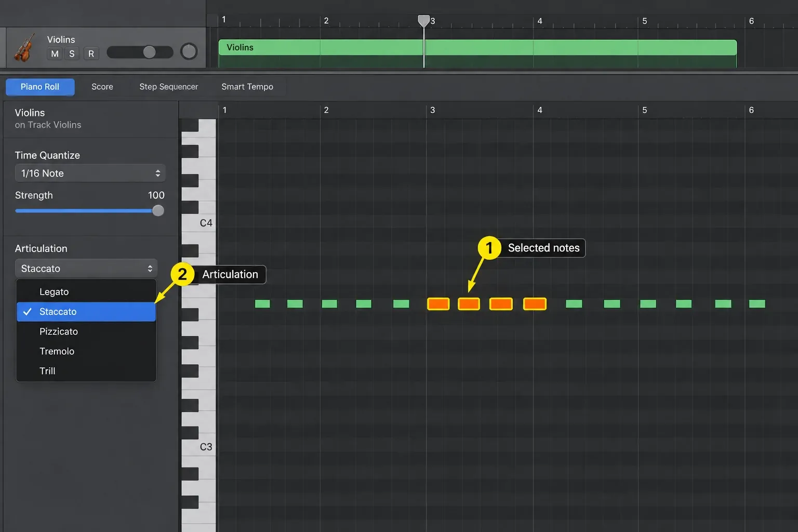Choose Staccato from articulation menu
This screenshot has width=798, height=532.
(86, 312)
